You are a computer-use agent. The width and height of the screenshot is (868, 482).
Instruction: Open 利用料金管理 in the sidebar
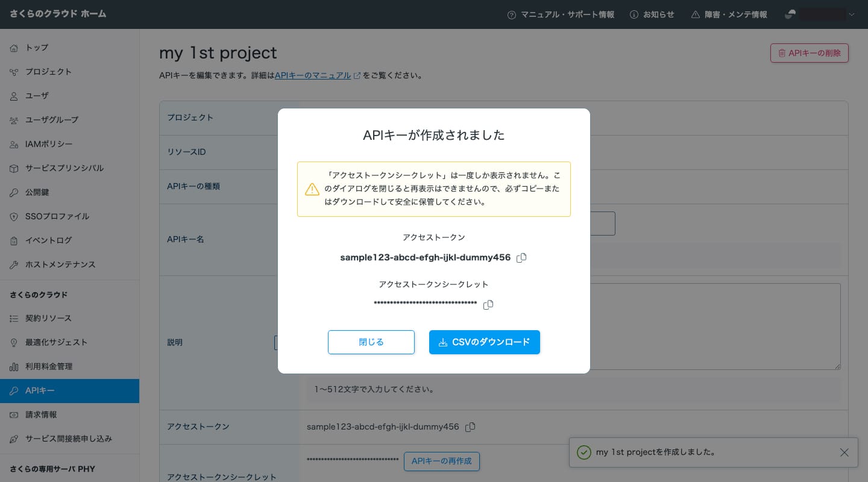click(x=48, y=366)
